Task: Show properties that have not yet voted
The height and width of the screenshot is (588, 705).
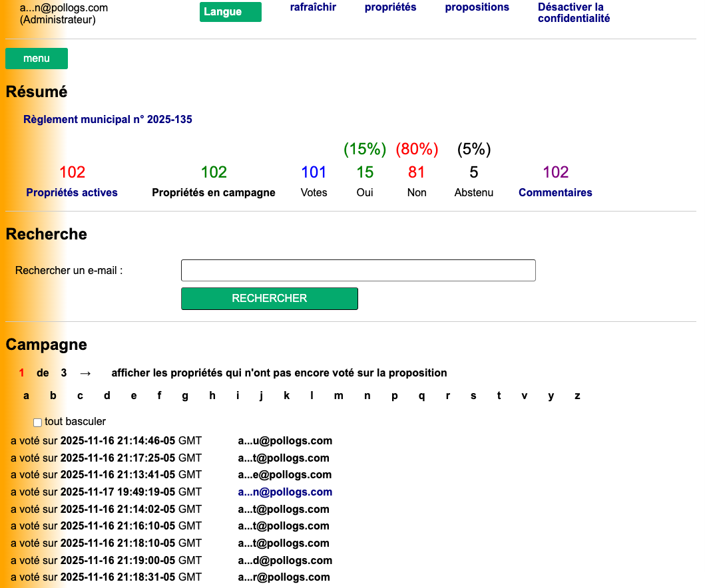Action: click(279, 373)
